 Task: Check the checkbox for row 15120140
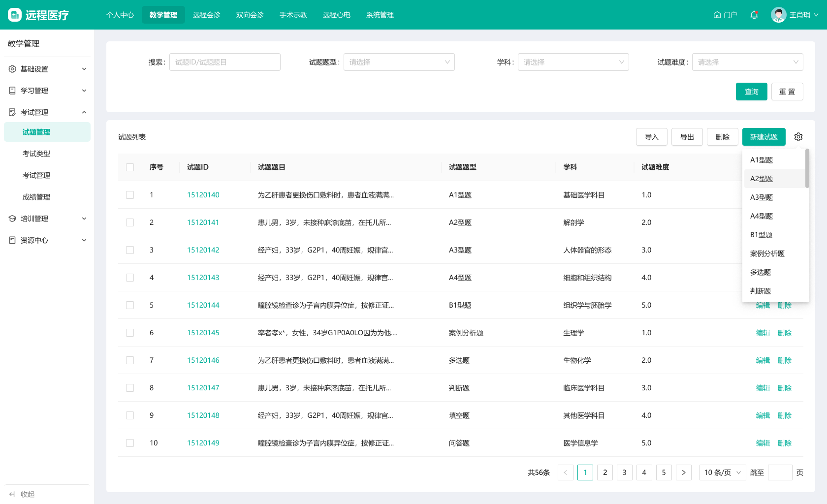pos(130,195)
